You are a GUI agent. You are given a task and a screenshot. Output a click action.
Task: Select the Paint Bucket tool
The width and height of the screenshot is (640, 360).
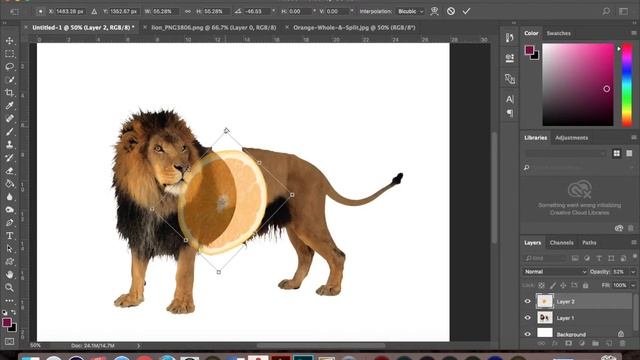(x=9, y=184)
